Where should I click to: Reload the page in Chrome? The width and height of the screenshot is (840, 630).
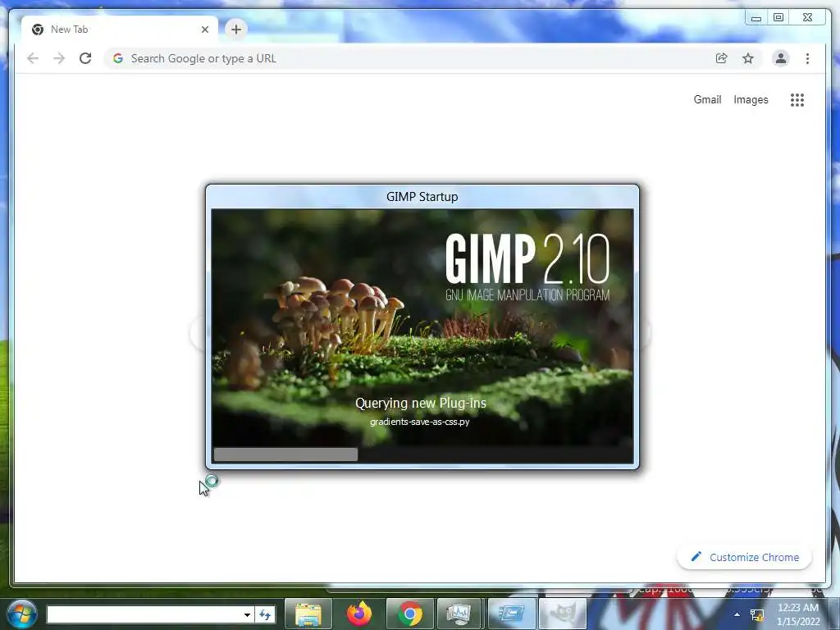click(x=85, y=58)
